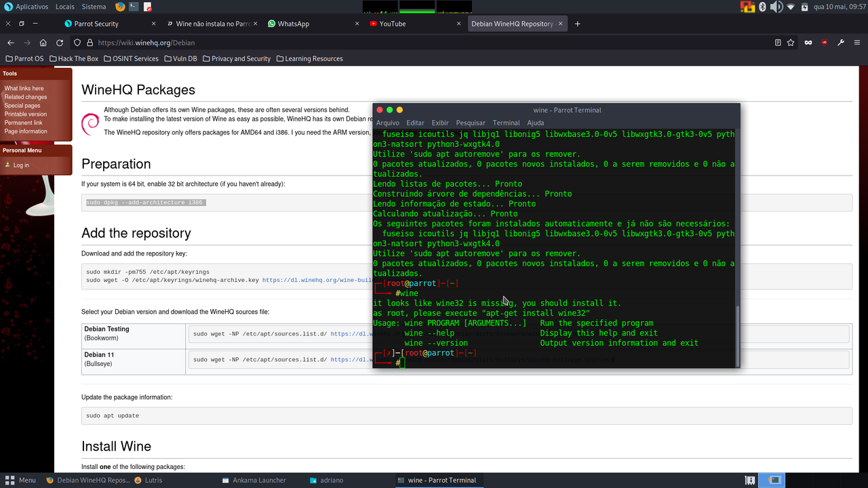Toggle Reader View for this page
The image size is (868, 488).
coord(778,43)
